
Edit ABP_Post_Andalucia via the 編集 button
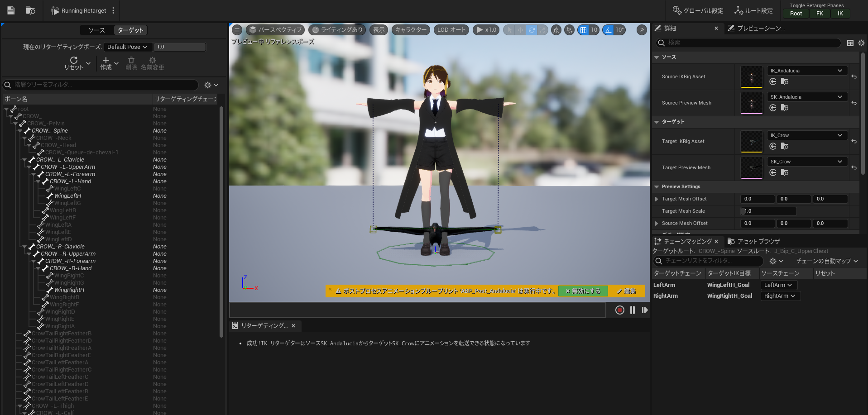627,291
